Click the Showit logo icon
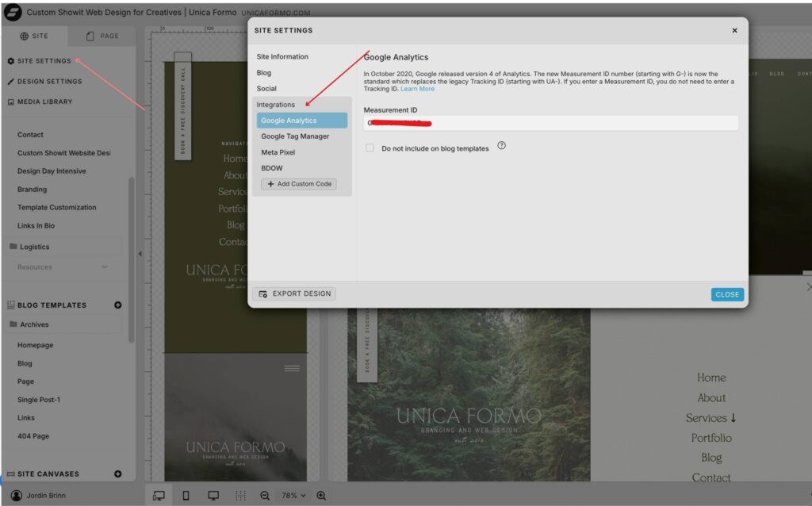This screenshot has height=506, width=812. click(13, 13)
